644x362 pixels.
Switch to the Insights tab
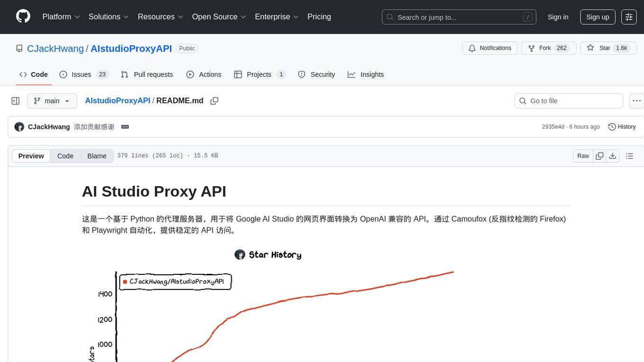point(366,74)
